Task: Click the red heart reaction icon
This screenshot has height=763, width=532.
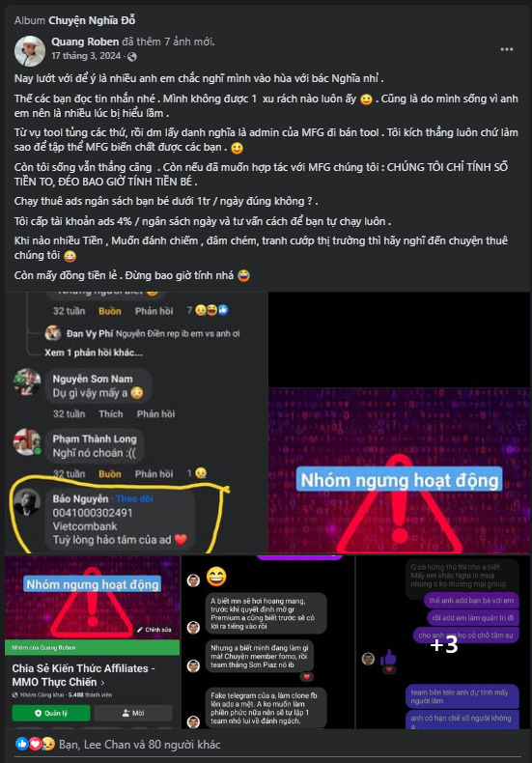Action: 35,744
